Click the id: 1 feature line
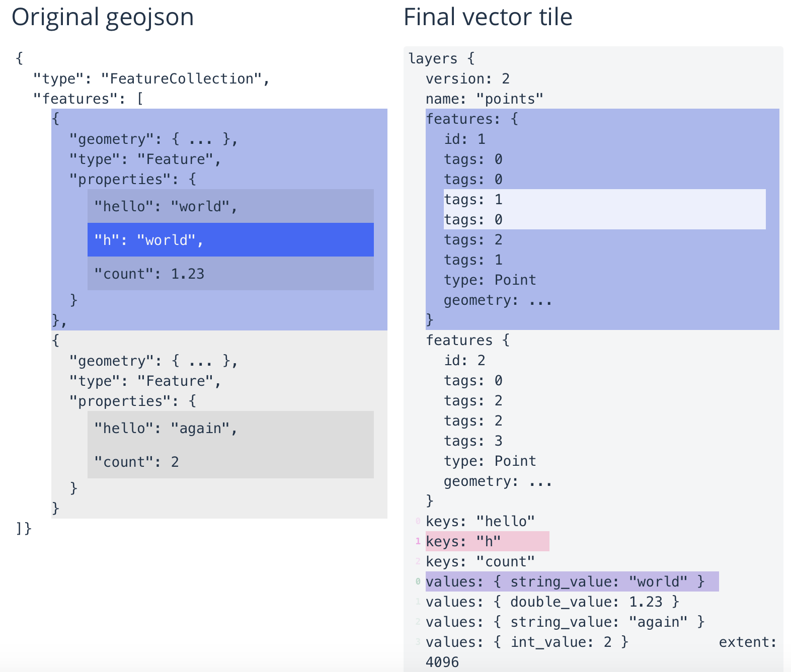Viewport: 791px width, 672px height. [x=464, y=139]
